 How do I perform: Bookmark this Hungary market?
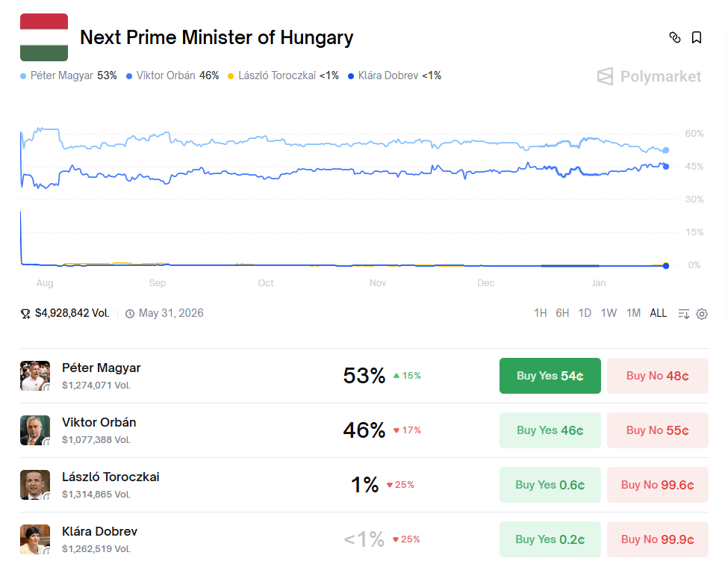tap(697, 37)
